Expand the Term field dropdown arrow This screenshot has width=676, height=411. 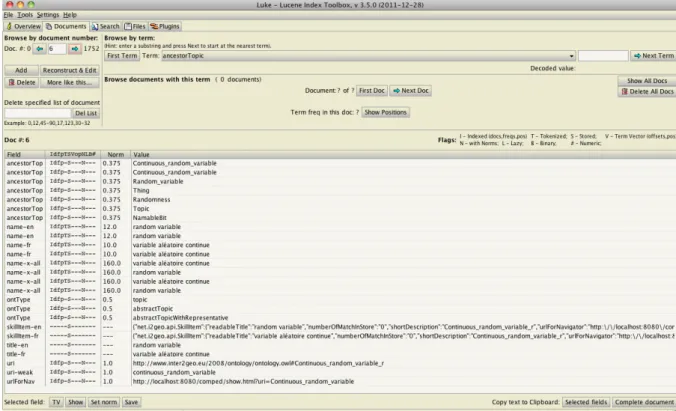571,56
